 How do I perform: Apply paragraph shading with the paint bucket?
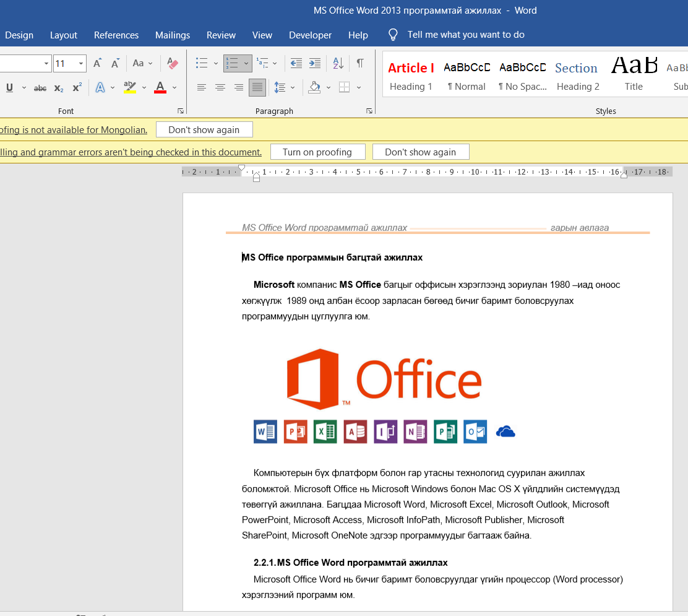[314, 87]
